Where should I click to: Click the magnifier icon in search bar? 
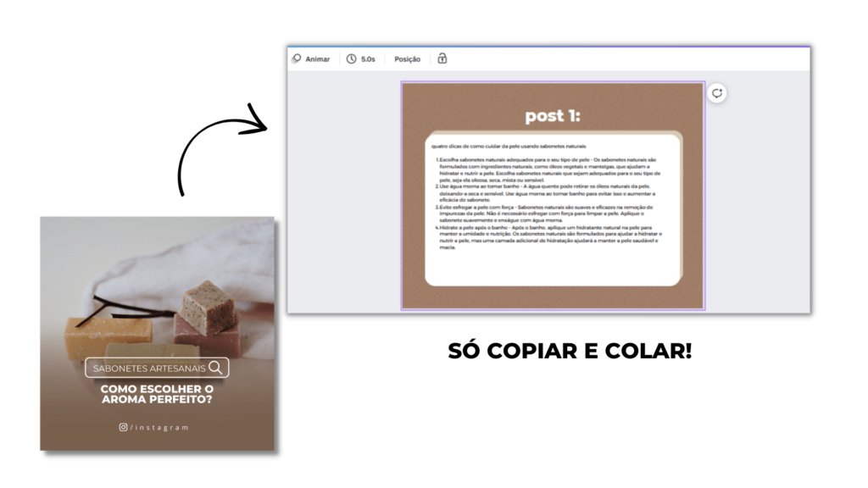click(x=216, y=368)
